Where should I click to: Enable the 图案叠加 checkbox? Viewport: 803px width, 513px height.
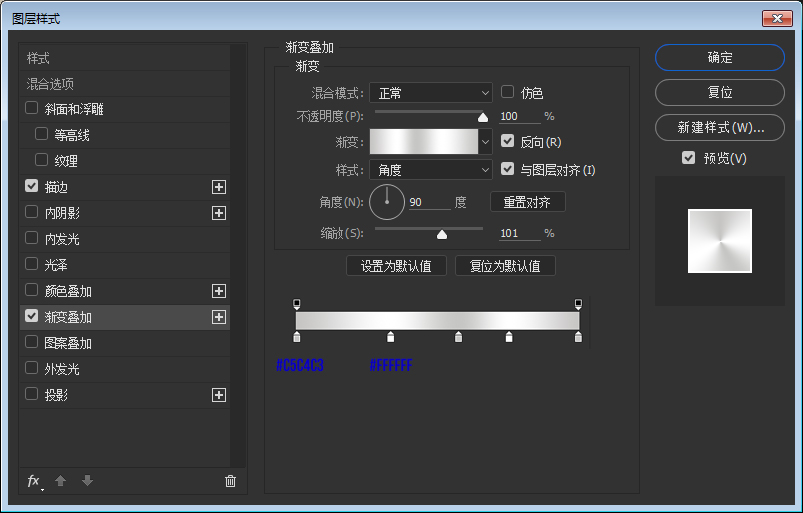pos(32,341)
